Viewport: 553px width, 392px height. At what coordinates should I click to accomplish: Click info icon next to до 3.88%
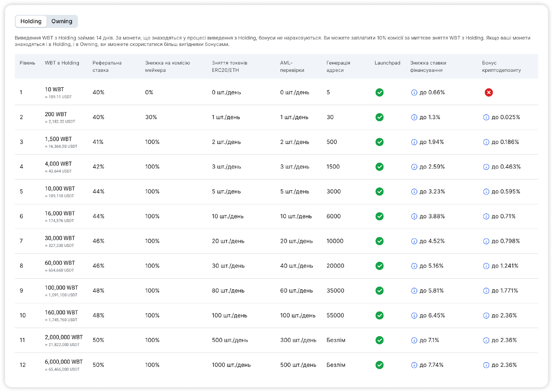(414, 216)
